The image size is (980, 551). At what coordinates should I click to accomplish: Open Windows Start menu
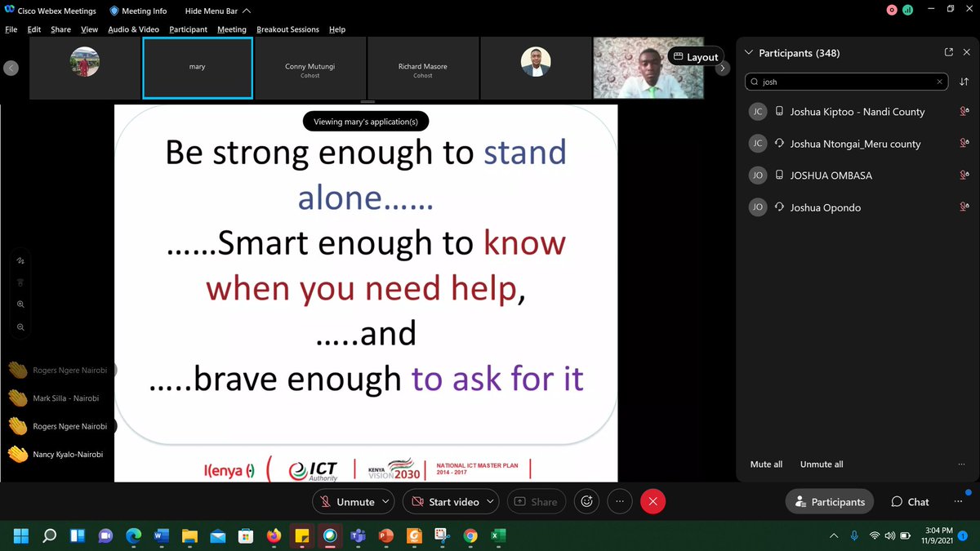(x=21, y=535)
